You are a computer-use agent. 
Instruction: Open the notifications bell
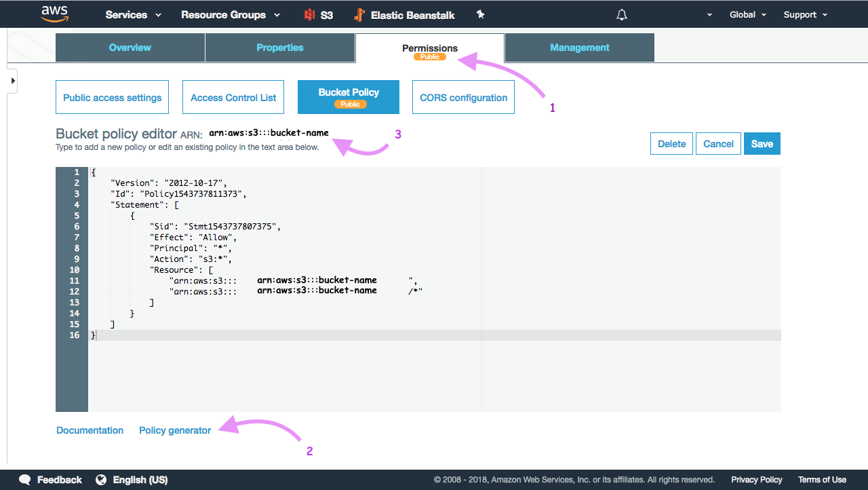point(622,14)
